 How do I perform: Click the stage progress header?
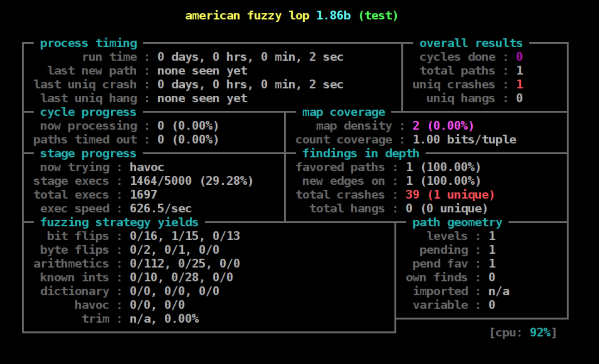pos(88,153)
